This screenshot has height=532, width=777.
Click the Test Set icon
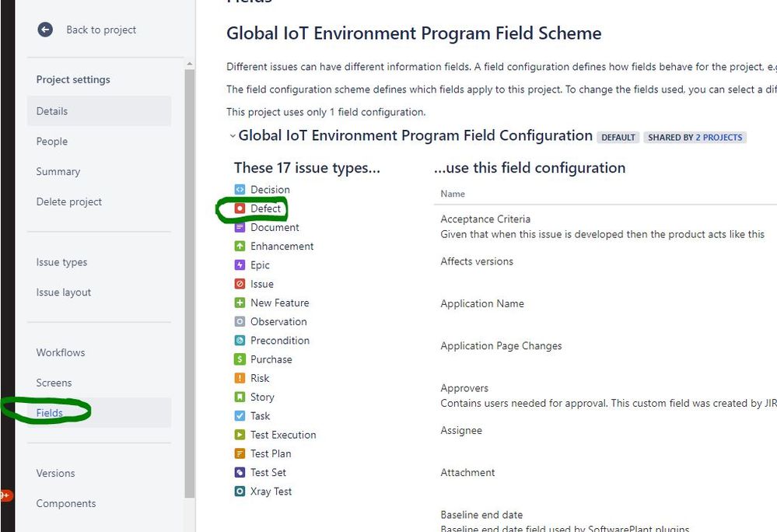pyautogui.click(x=240, y=472)
